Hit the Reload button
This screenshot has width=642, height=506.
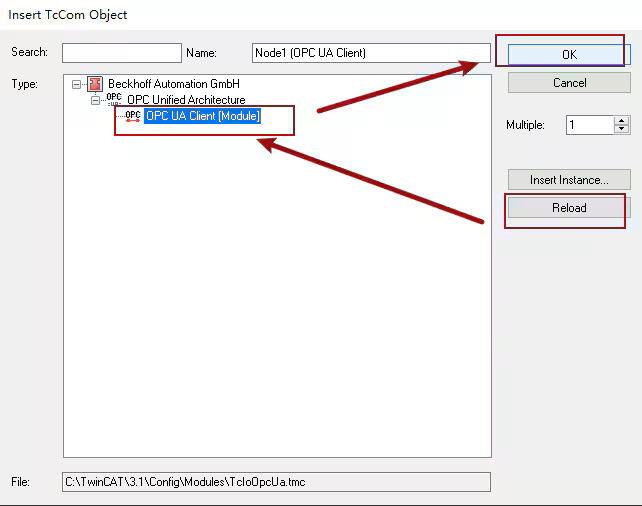tap(569, 208)
